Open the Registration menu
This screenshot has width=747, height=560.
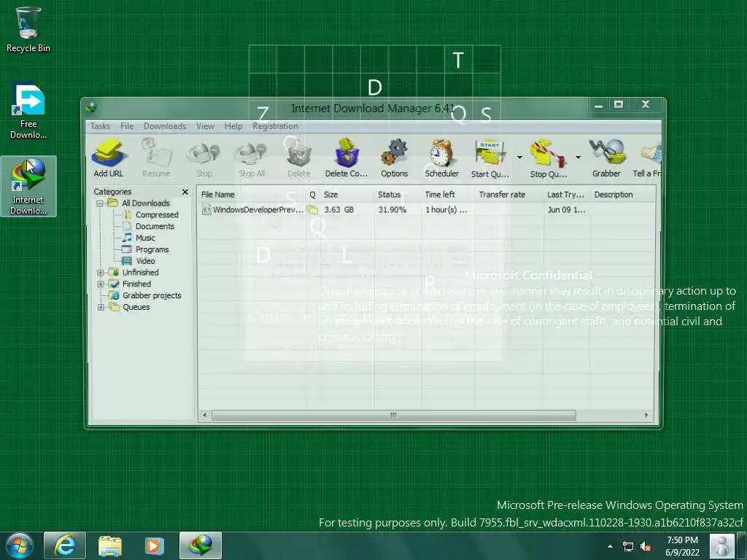(275, 126)
